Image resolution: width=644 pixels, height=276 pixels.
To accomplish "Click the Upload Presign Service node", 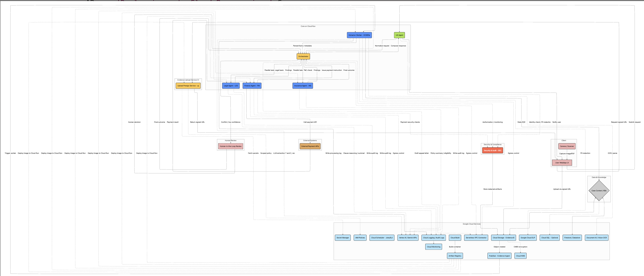I will (x=188, y=86).
